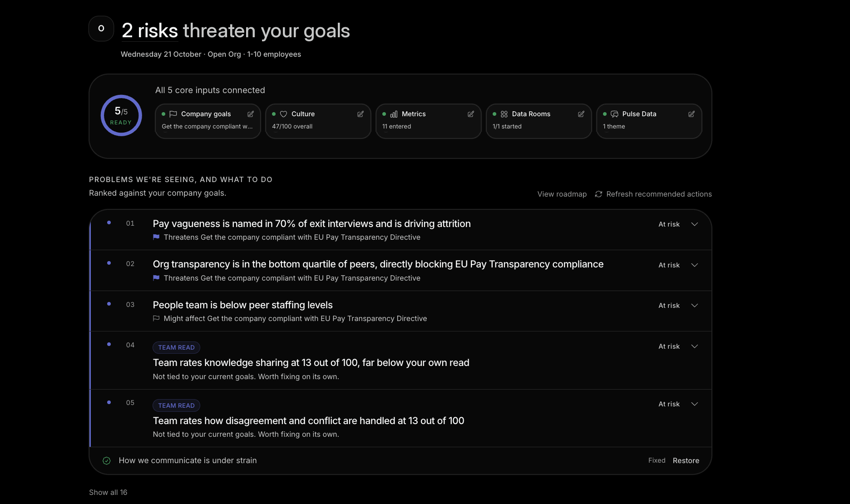
Task: Click the Culture heart icon
Action: pos(283,114)
